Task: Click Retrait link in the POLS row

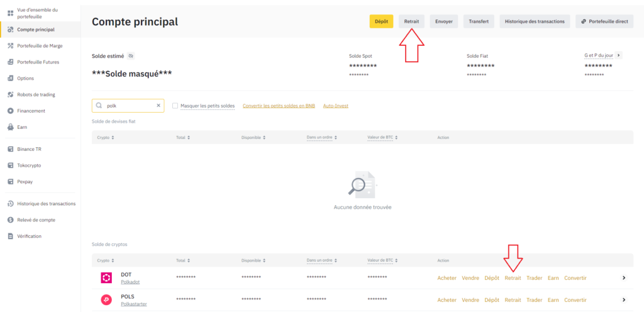Action: pos(513,300)
